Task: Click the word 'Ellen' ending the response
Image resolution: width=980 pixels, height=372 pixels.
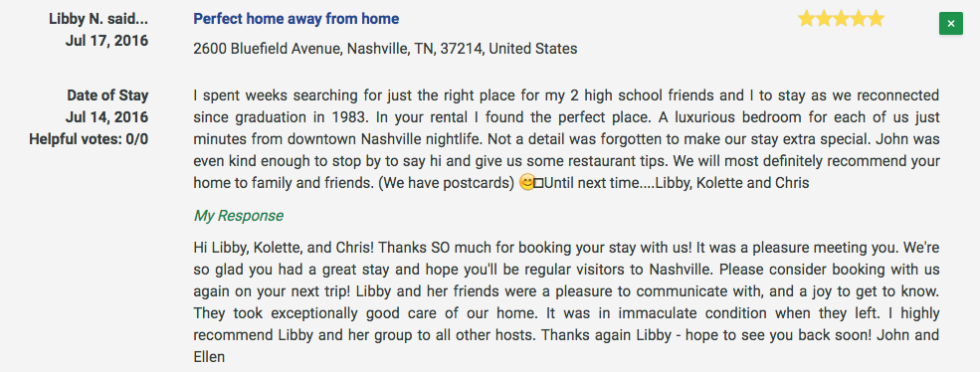Action: tap(209, 358)
